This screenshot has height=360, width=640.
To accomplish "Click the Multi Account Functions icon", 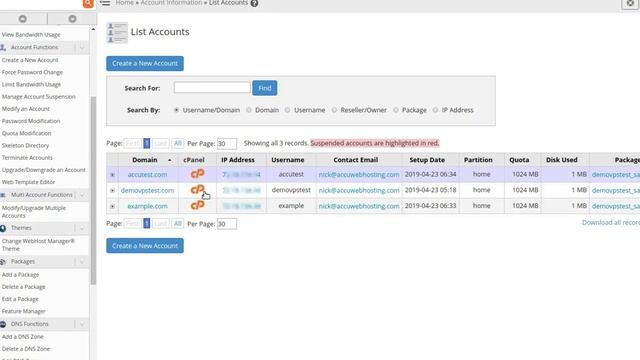I will [x=3, y=195].
